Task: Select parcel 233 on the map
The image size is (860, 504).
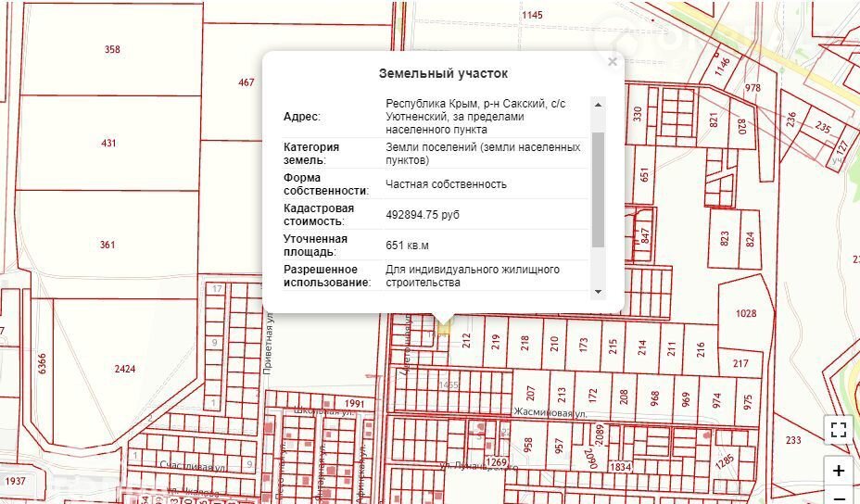Action: tap(793, 440)
